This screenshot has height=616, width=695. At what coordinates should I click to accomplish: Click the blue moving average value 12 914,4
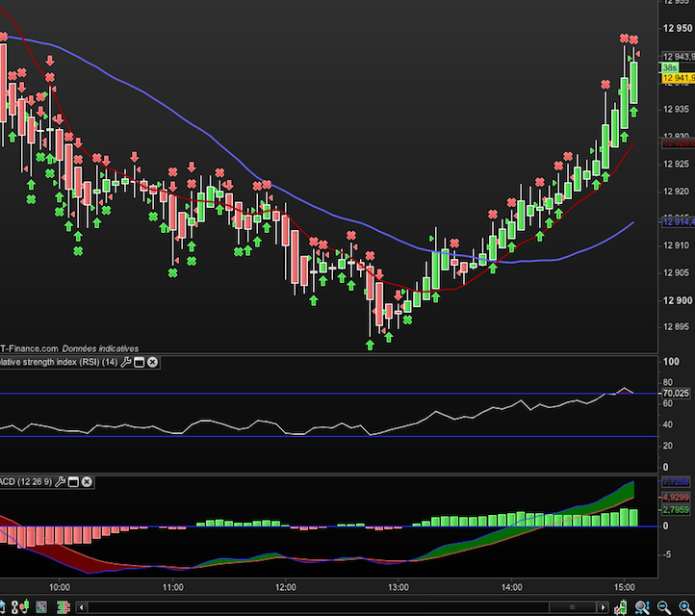pos(679,222)
